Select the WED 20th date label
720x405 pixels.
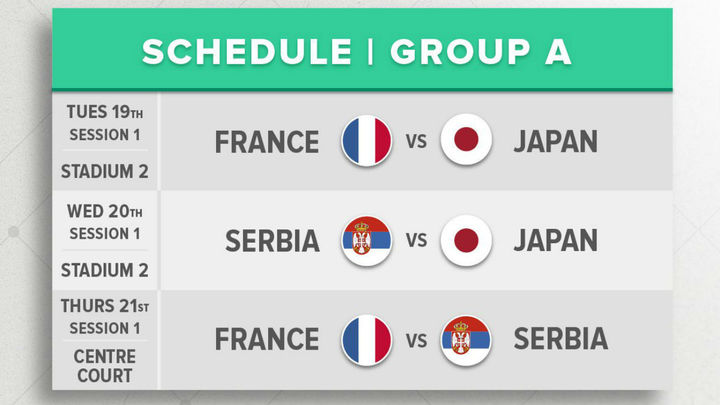click(x=104, y=211)
